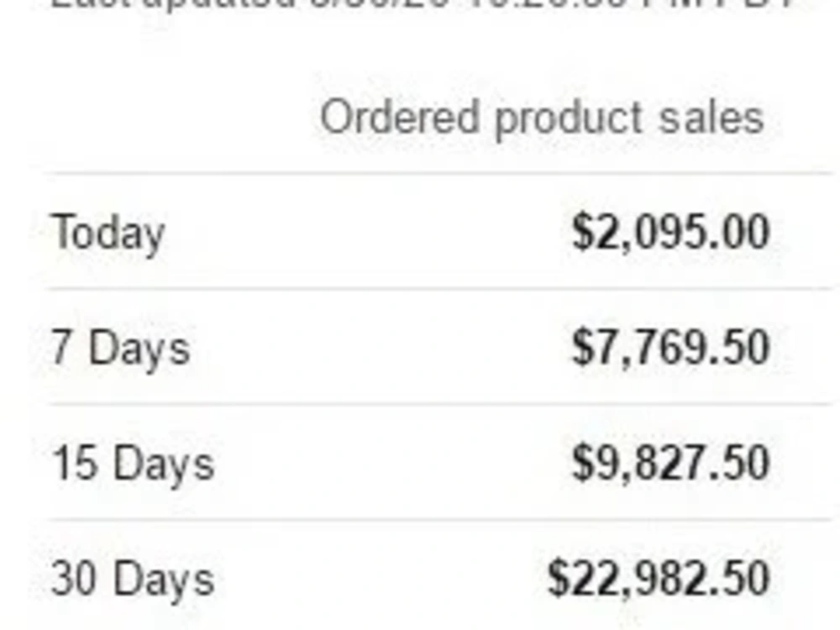Image resolution: width=840 pixels, height=630 pixels.
Task: Select the $9,827.50 sales value
Action: point(670,464)
